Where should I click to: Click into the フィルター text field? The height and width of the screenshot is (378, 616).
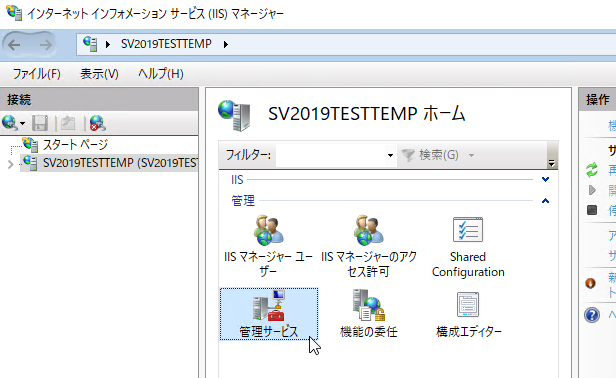coord(331,155)
